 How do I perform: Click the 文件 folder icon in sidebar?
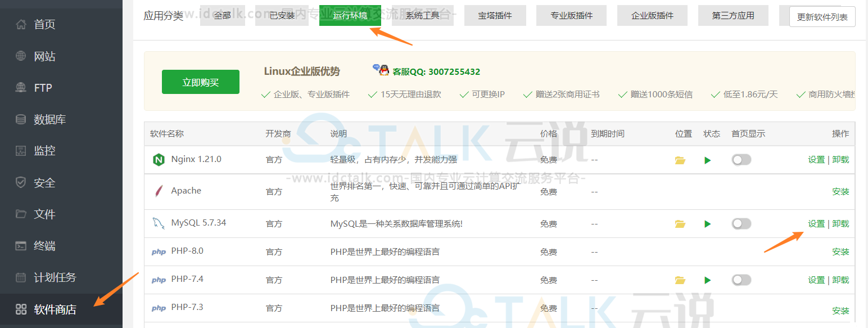coord(21,214)
